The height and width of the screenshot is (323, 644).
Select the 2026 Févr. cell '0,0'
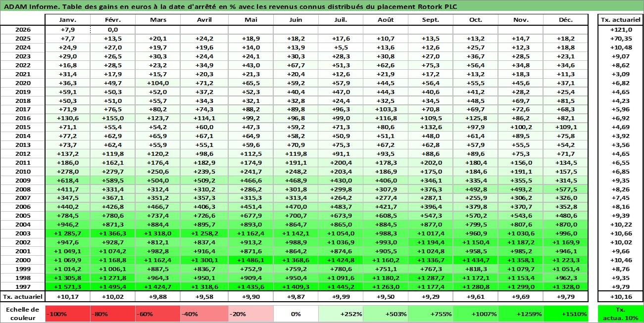click(x=112, y=30)
